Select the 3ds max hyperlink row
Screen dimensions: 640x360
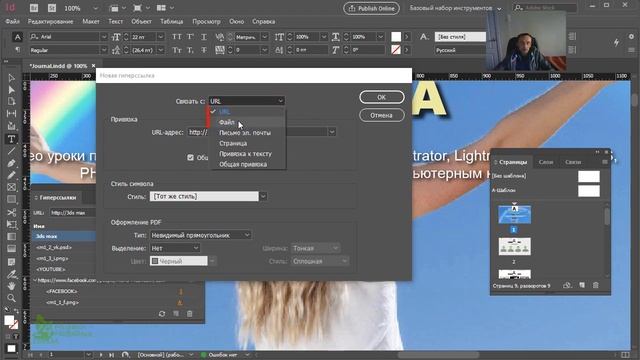click(x=64, y=236)
